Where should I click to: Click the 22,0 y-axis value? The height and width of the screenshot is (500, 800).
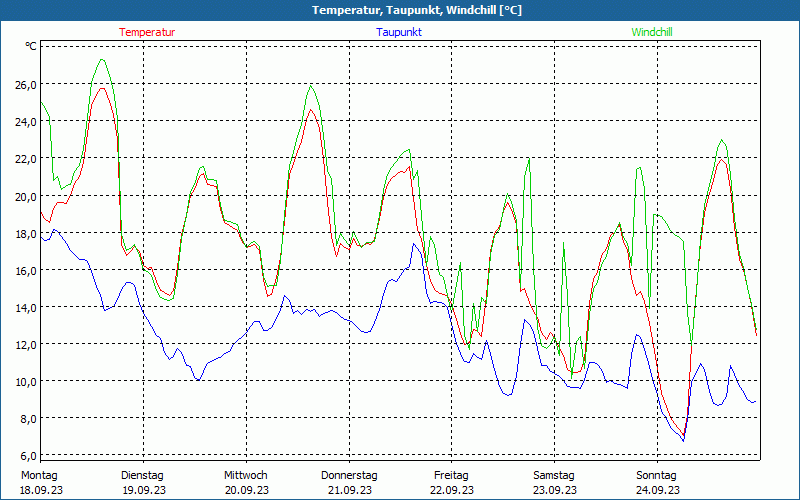point(26,159)
